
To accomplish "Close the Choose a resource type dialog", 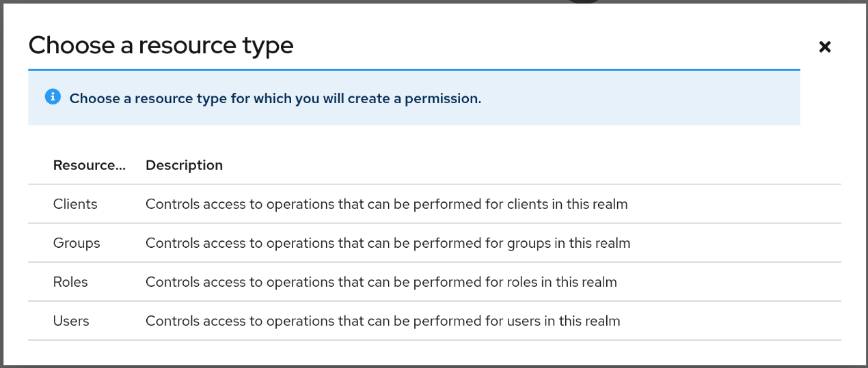I will 825,46.
